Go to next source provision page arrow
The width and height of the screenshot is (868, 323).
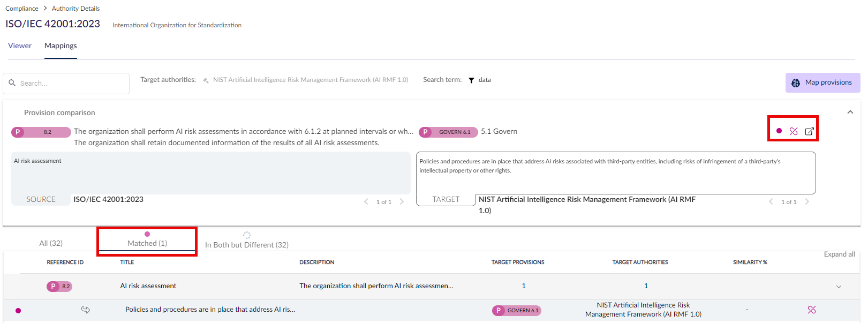pos(402,202)
